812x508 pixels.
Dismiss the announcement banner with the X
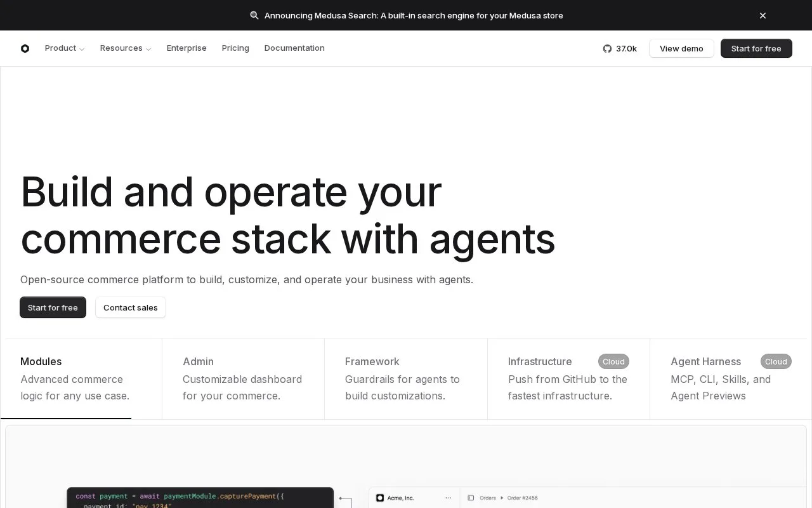click(763, 15)
